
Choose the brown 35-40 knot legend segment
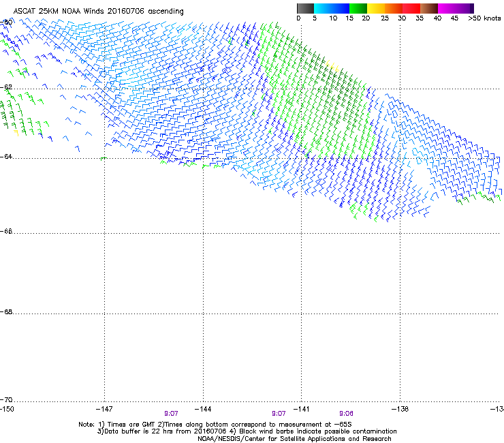point(429,8)
